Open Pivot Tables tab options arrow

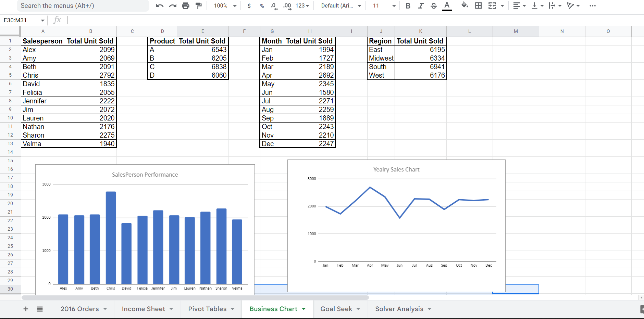click(x=233, y=309)
